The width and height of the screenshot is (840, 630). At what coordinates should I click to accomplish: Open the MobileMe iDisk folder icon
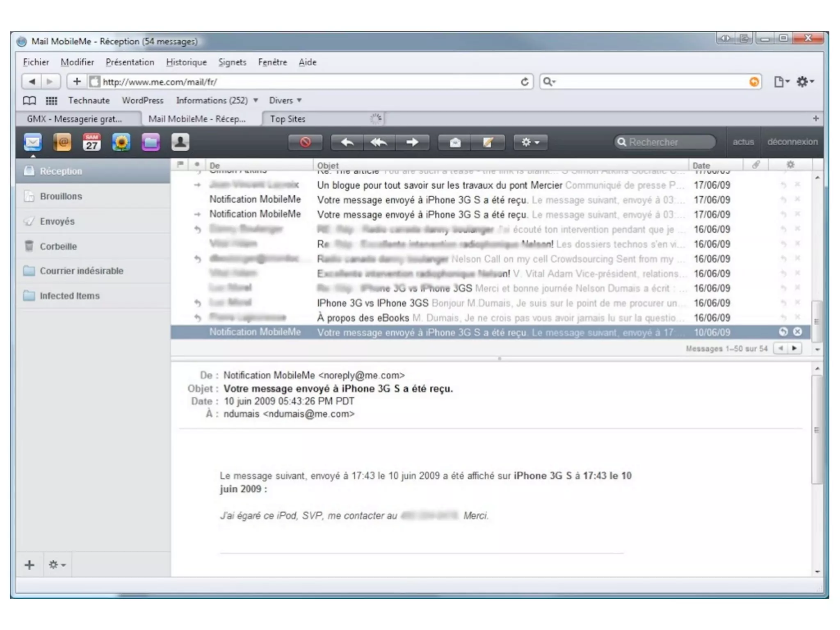151,142
